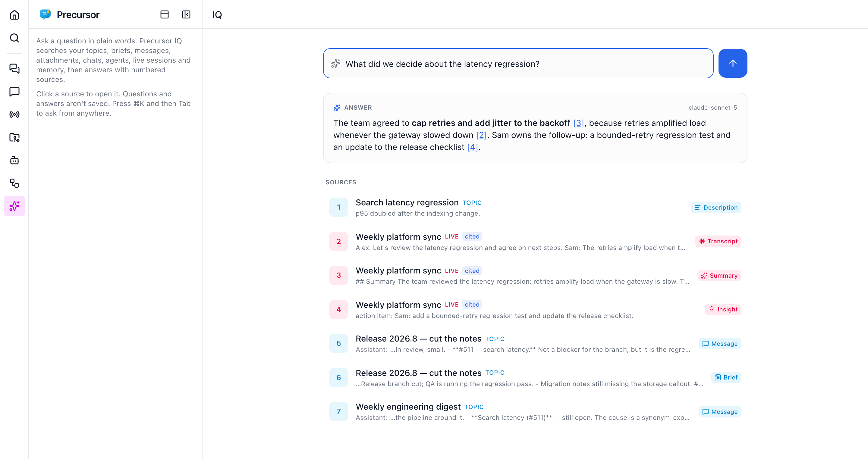Click the IQ page title

pos(217,15)
